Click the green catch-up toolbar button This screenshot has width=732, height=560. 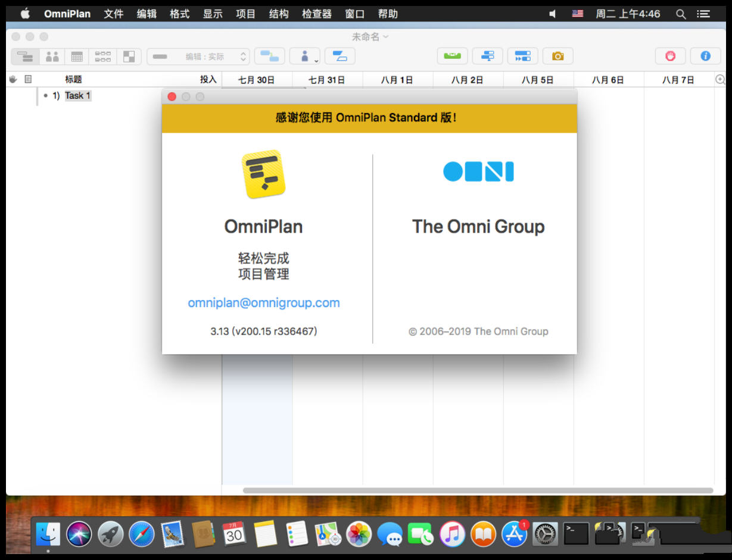coord(453,56)
